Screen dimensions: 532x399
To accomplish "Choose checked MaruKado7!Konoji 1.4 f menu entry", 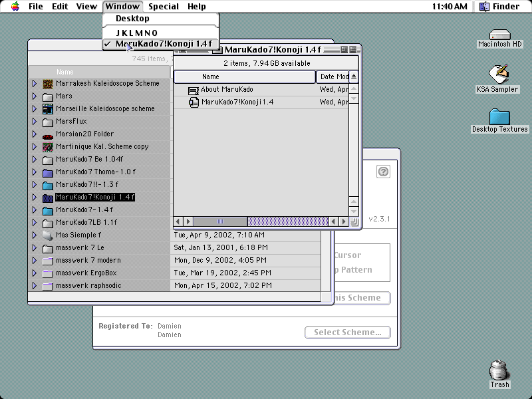I will [x=161, y=44].
